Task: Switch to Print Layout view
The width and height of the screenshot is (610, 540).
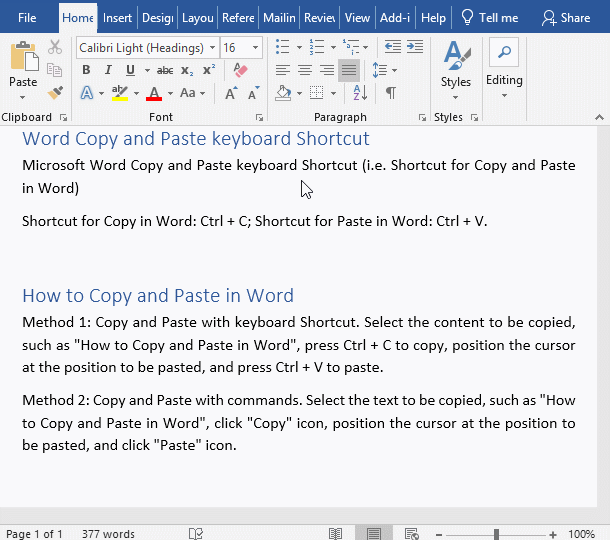Action: tap(374, 533)
